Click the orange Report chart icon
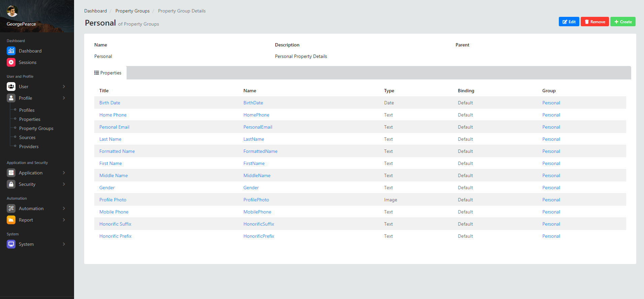The height and width of the screenshot is (299, 644). [11, 220]
